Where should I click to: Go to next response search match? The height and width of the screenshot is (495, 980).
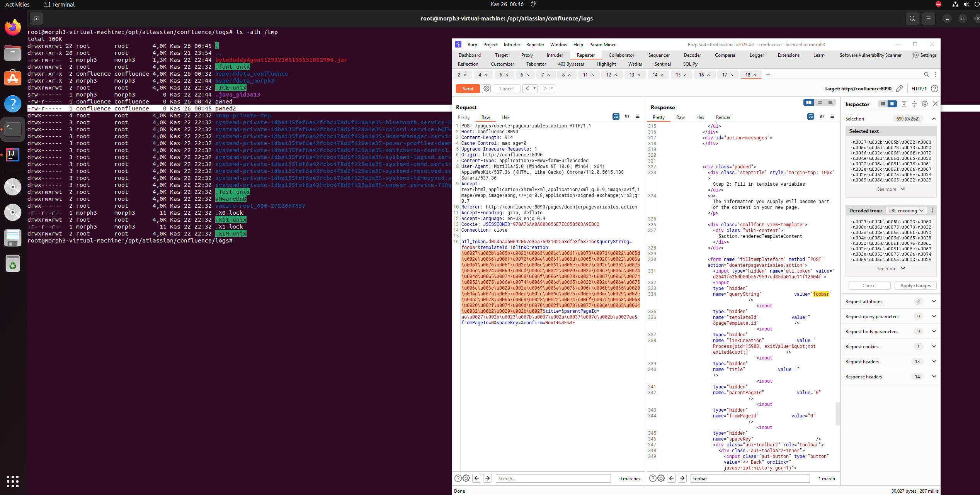tap(682, 478)
